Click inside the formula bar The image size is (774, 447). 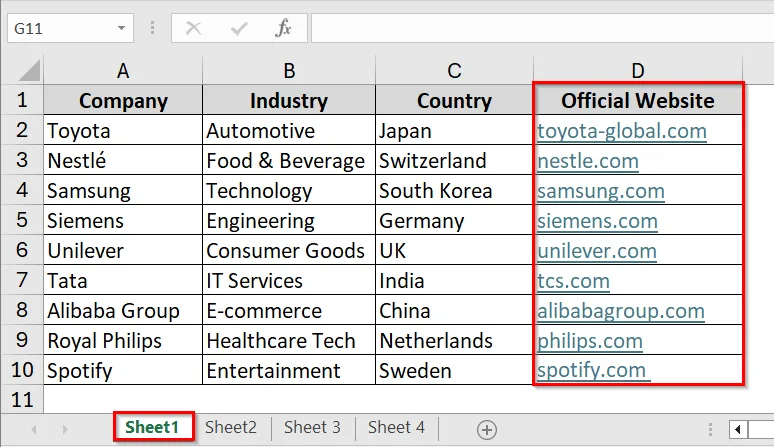pyautogui.click(x=542, y=28)
